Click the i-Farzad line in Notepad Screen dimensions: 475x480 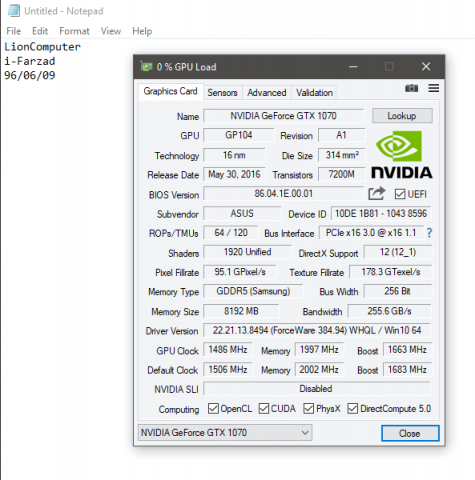30,61
